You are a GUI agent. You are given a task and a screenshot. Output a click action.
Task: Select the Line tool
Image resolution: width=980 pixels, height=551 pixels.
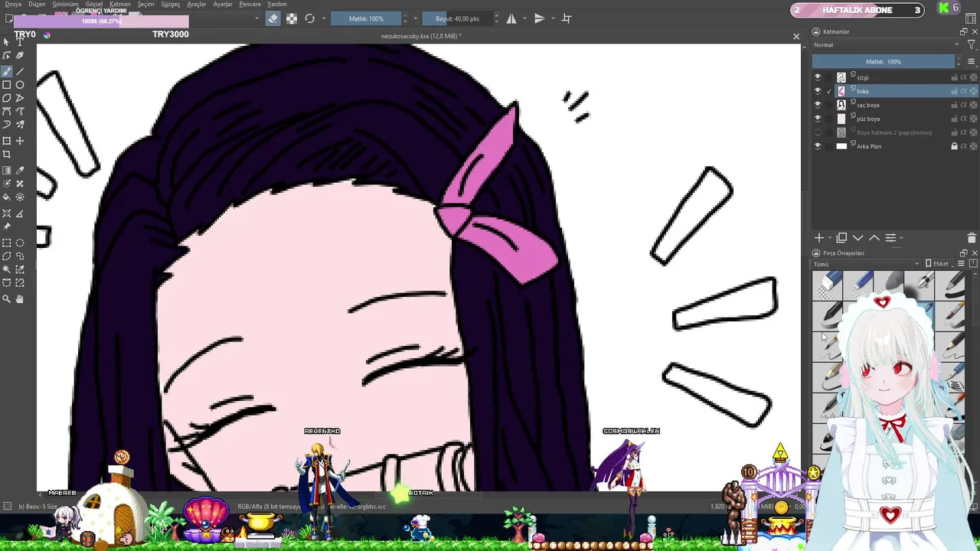click(20, 71)
